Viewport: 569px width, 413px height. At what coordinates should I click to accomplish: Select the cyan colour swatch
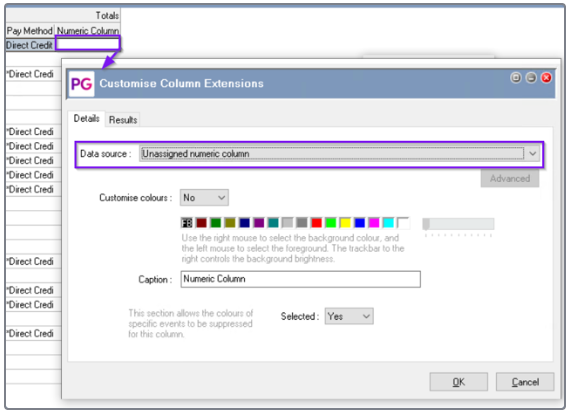point(388,222)
